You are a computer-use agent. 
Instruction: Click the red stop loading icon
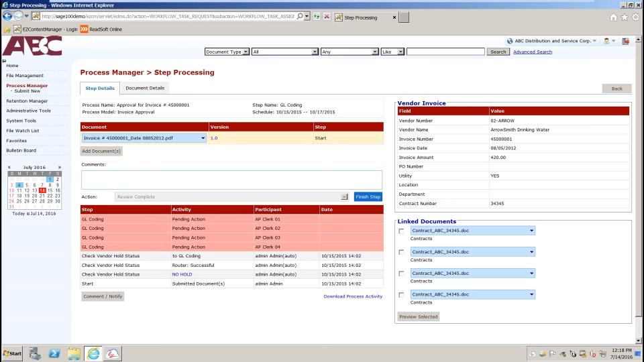pyautogui.click(x=327, y=17)
